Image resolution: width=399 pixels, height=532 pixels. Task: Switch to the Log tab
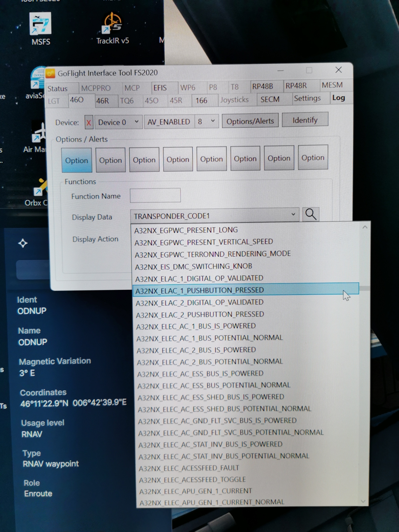339,98
